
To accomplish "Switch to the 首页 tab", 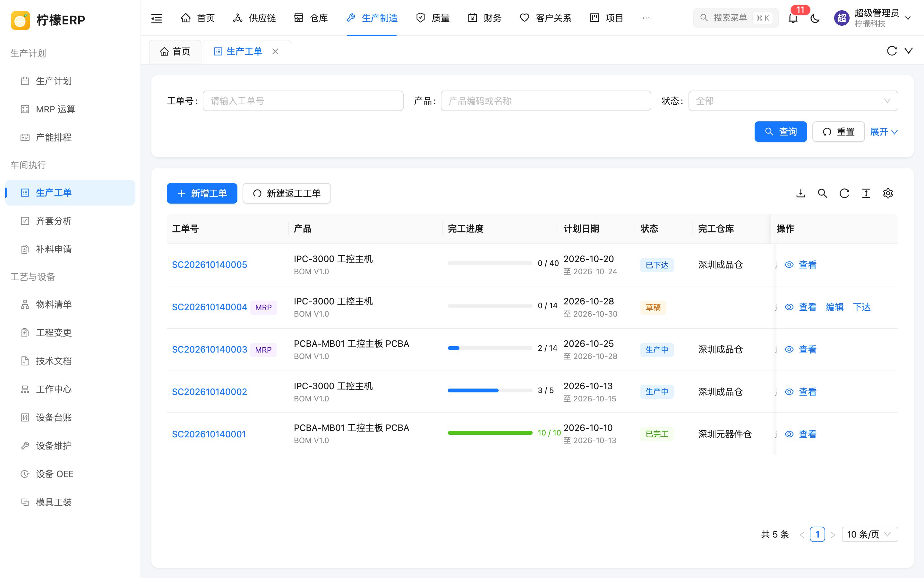I will (175, 51).
